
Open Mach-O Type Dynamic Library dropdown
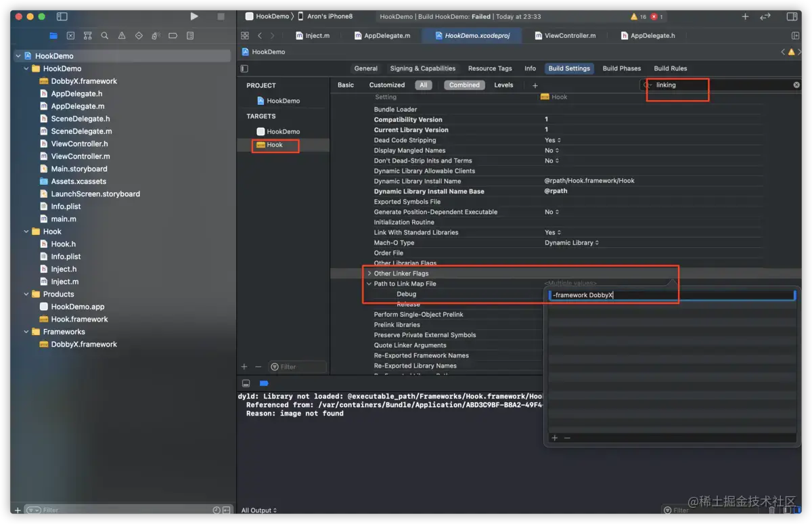(x=572, y=242)
